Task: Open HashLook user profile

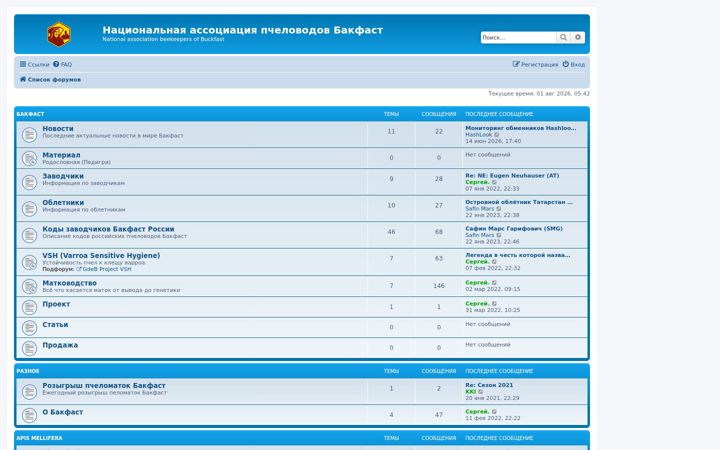Action: point(478,135)
